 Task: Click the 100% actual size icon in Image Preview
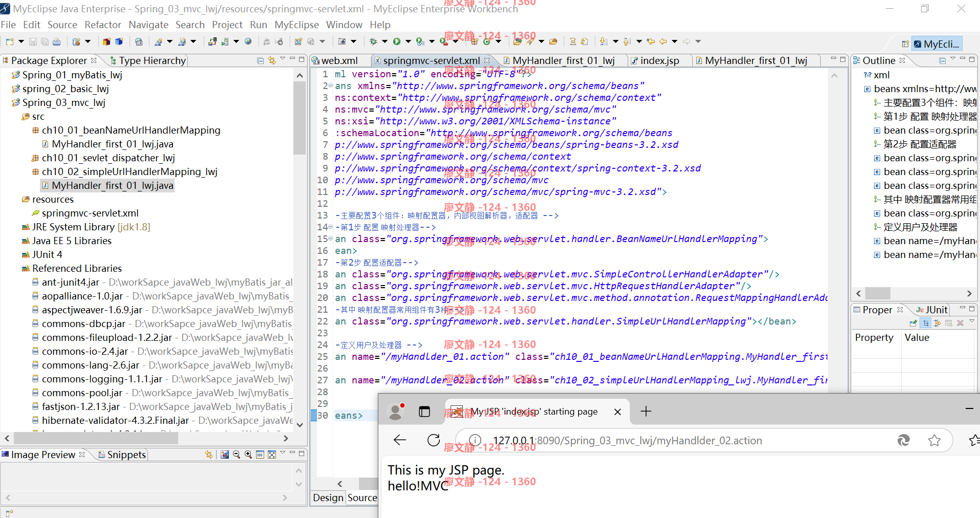[260, 455]
